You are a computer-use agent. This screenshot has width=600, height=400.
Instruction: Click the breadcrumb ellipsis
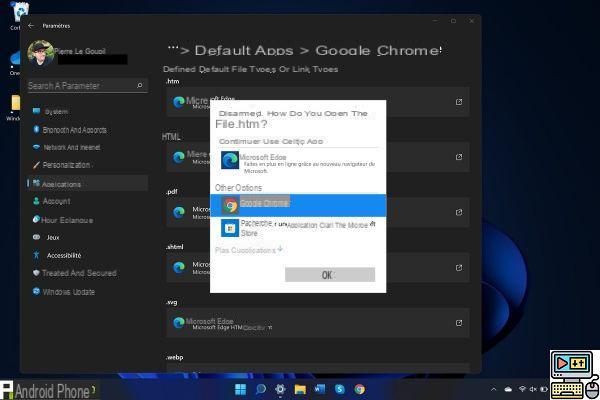[173, 50]
